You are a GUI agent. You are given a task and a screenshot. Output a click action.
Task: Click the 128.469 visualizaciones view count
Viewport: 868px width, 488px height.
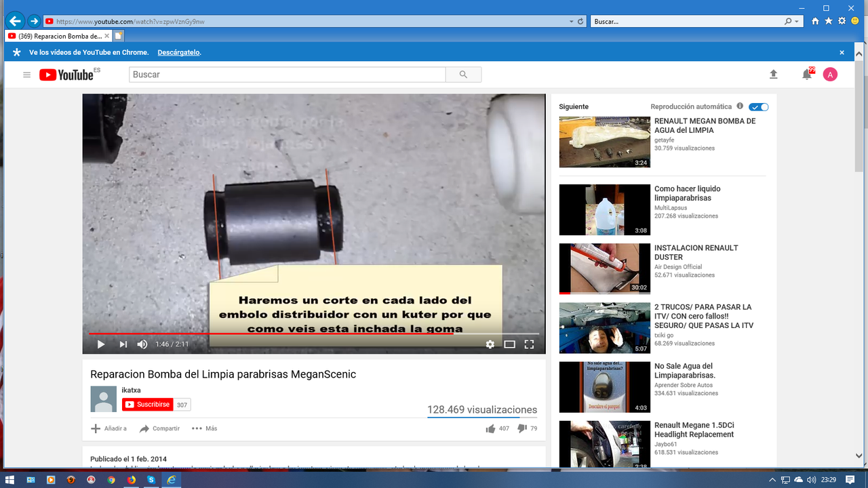coord(482,409)
